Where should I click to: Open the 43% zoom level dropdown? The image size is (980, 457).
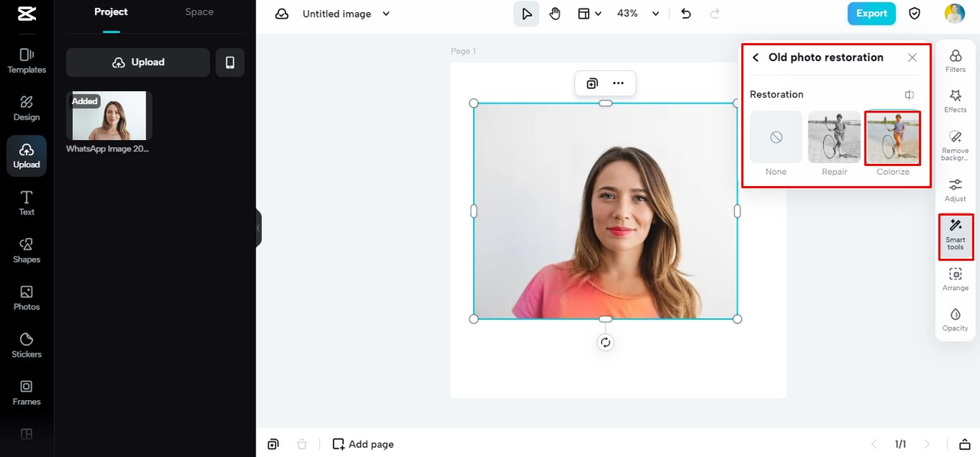pyautogui.click(x=639, y=14)
